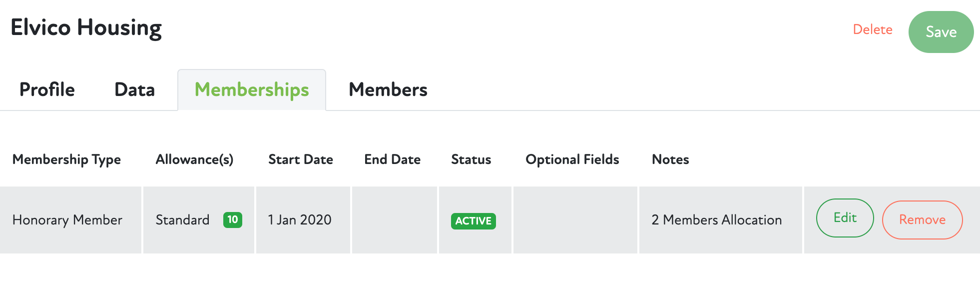
Task: Click the Optional Fields column header
Action: (x=572, y=159)
